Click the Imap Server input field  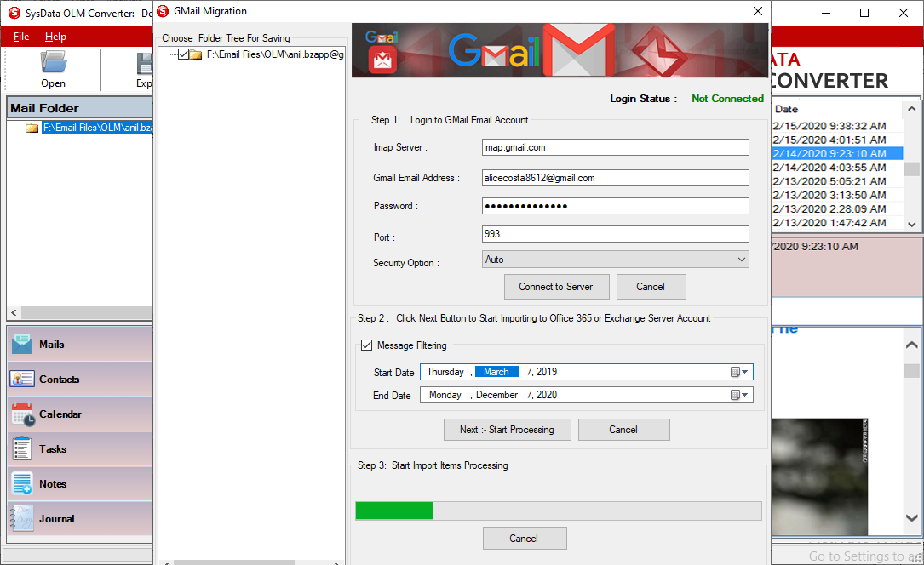615,147
